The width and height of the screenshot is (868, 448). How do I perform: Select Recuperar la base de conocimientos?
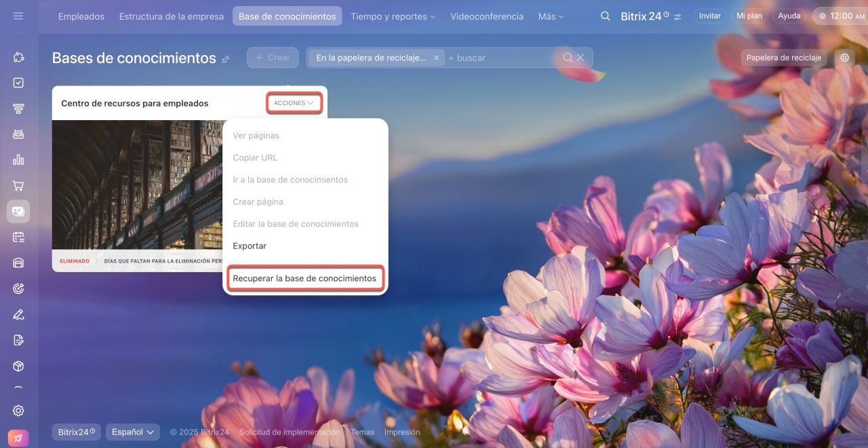(304, 278)
